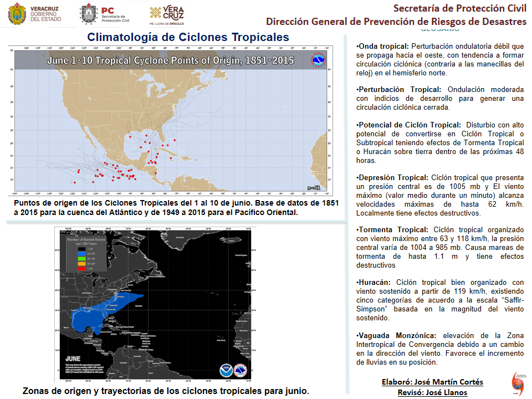
Task: Click the PC Secretaría de Protección Civil logo
Action: (x=105, y=14)
